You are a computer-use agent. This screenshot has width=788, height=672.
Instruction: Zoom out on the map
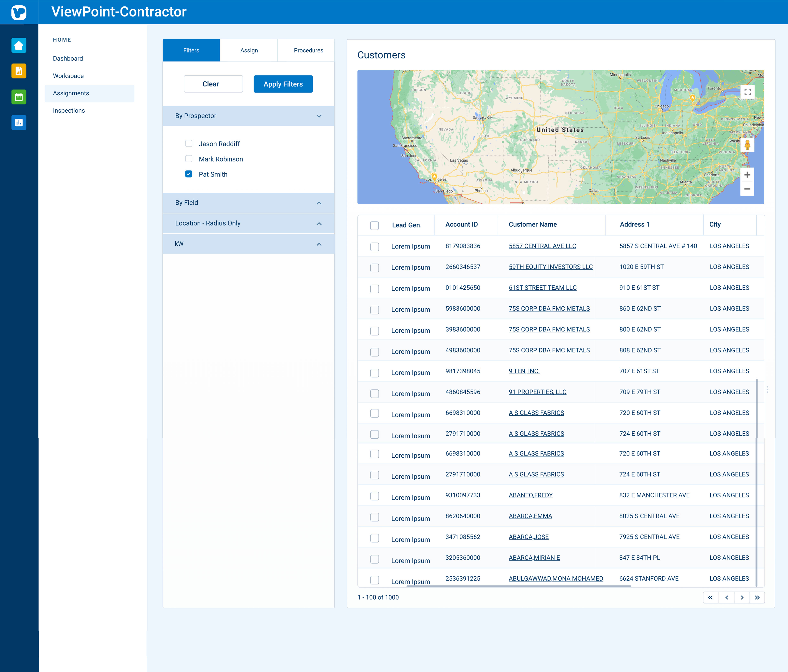click(747, 189)
